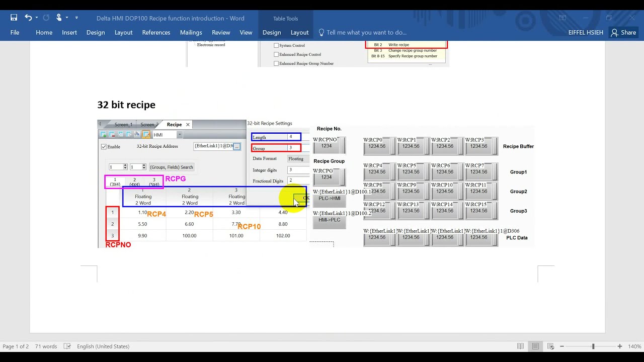Select the Recipe tab in the picture
This screenshot has height=362, width=644.
pyautogui.click(x=174, y=125)
